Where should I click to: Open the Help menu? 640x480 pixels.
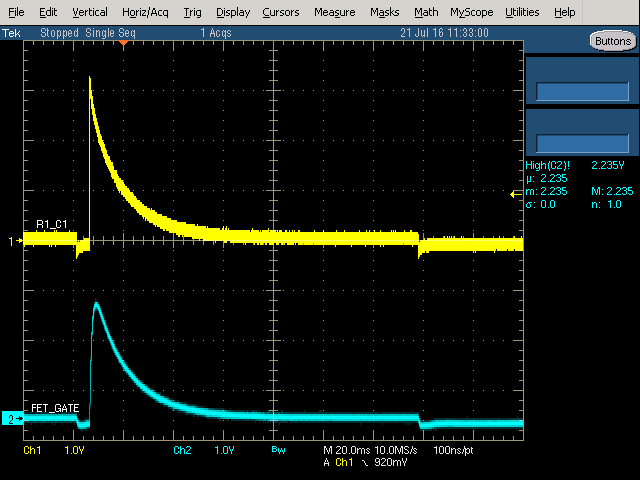564,12
